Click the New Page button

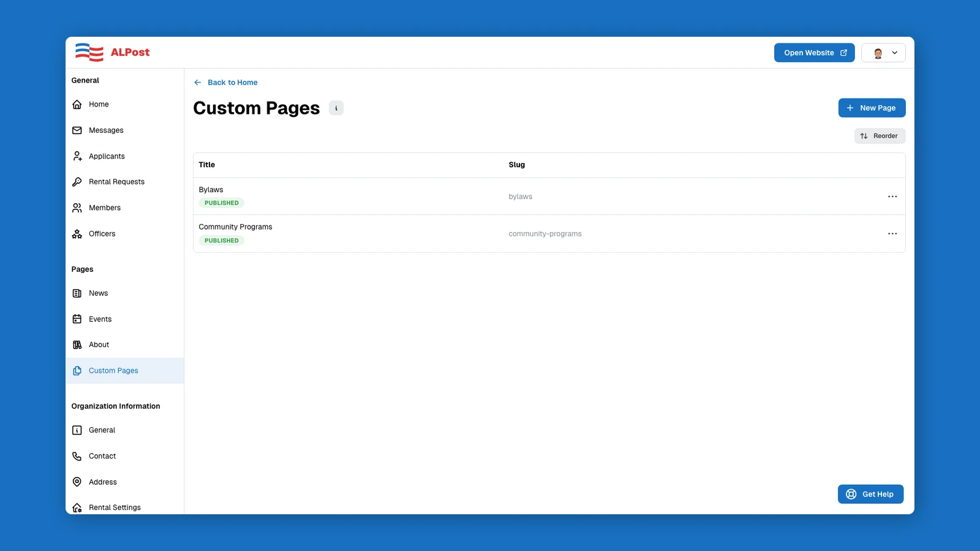(x=872, y=107)
